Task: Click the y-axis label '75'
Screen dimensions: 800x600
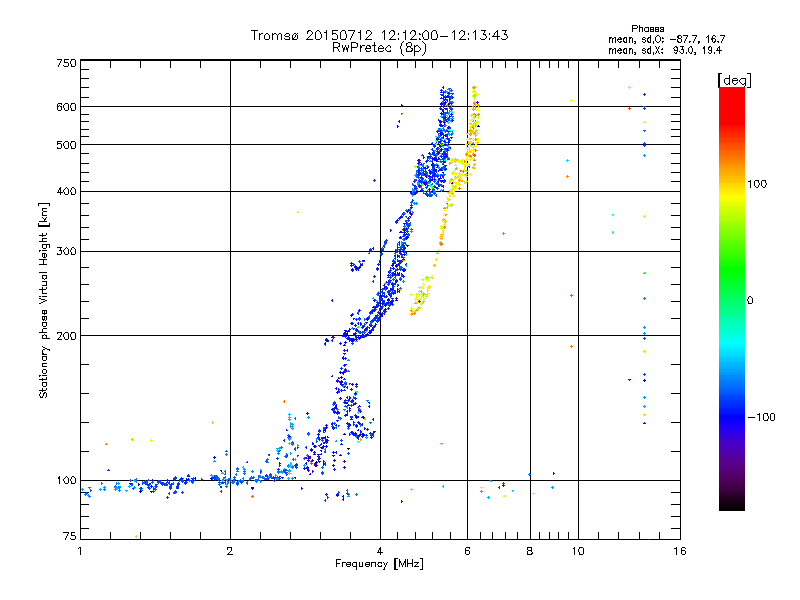Action: [x=70, y=536]
